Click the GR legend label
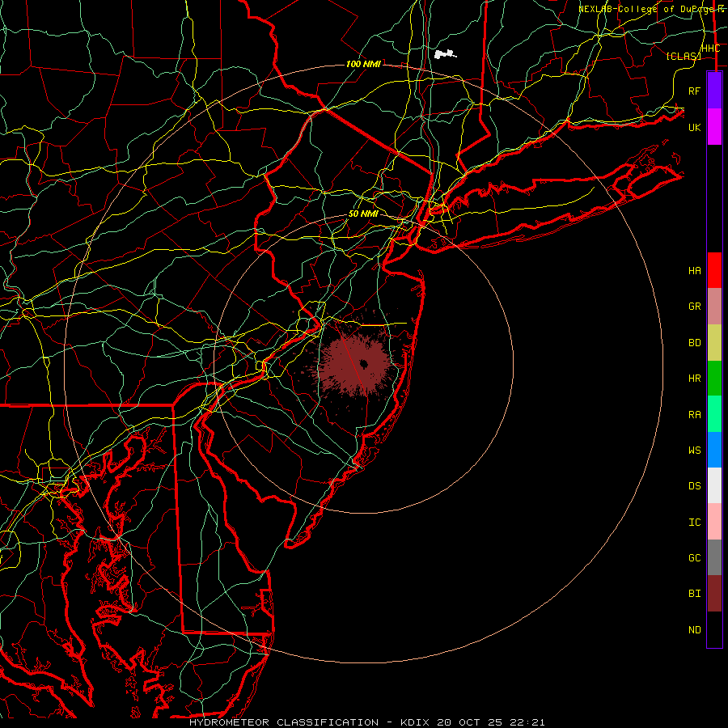This screenshot has width=728, height=728. [x=695, y=307]
